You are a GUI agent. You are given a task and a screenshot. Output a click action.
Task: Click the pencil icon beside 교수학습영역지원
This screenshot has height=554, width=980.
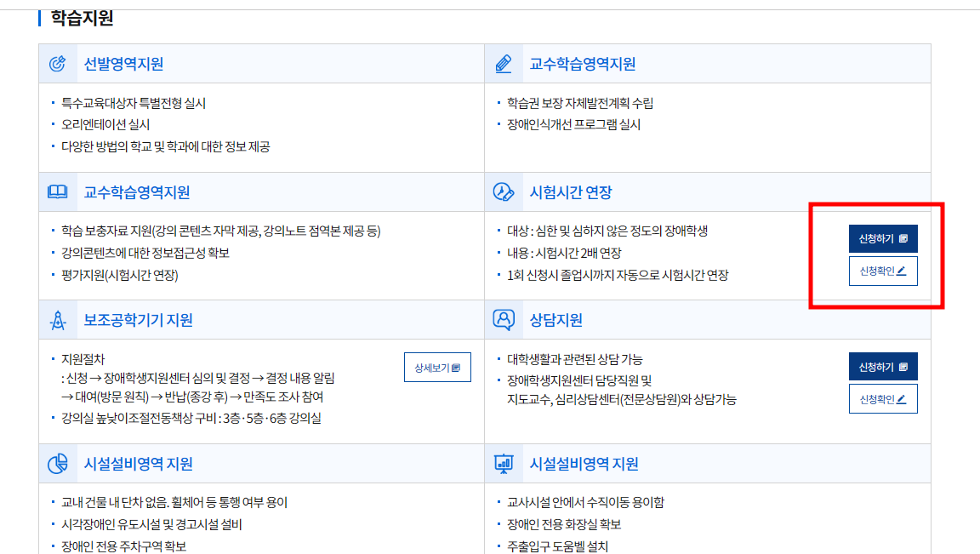[503, 64]
